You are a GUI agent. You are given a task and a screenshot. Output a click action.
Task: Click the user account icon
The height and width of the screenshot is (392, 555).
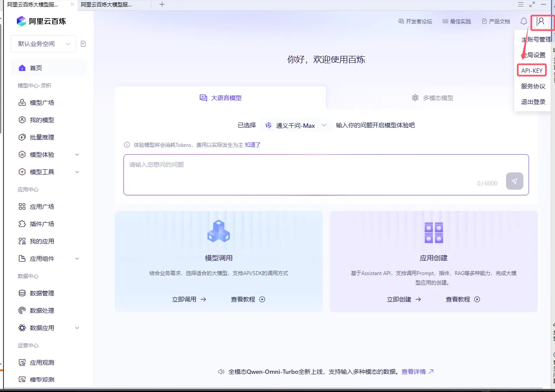pyautogui.click(x=541, y=21)
